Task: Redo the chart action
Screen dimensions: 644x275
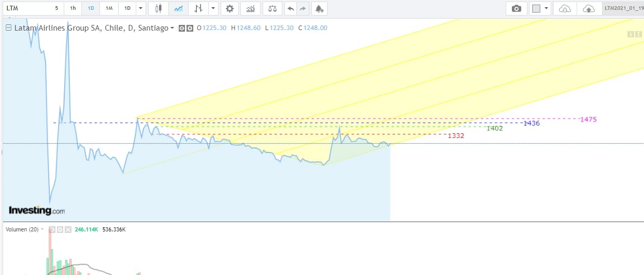Action: tap(303, 8)
